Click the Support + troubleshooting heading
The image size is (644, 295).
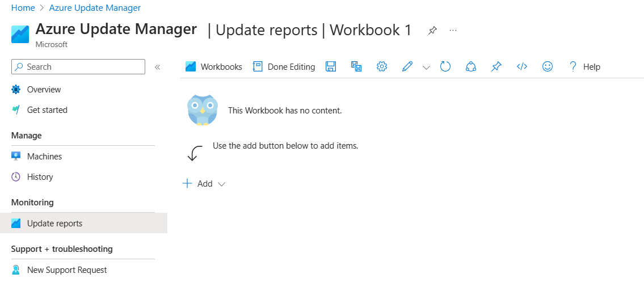[62, 249]
